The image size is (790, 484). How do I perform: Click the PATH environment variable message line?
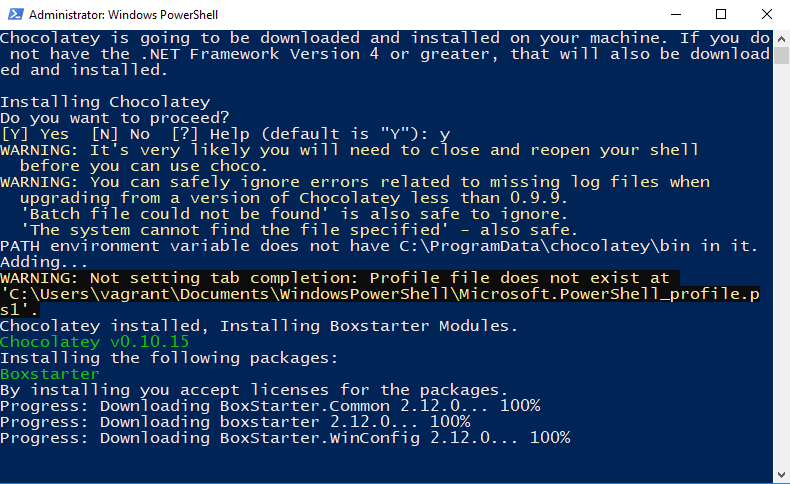(379, 246)
